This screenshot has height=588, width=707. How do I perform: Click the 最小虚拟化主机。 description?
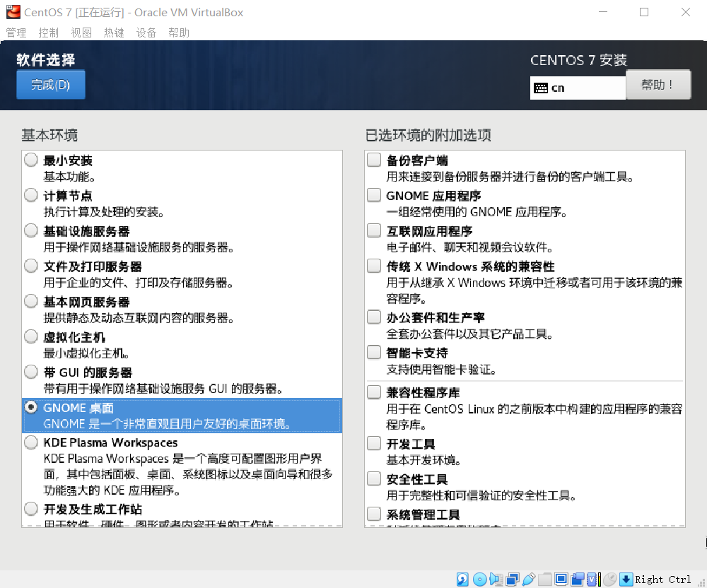tap(86, 353)
